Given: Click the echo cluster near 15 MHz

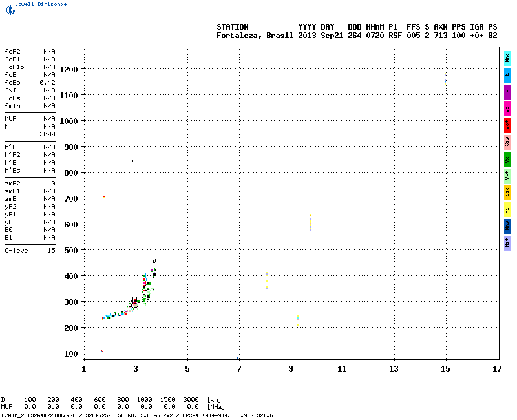Looking at the screenshot, I should (445, 79).
